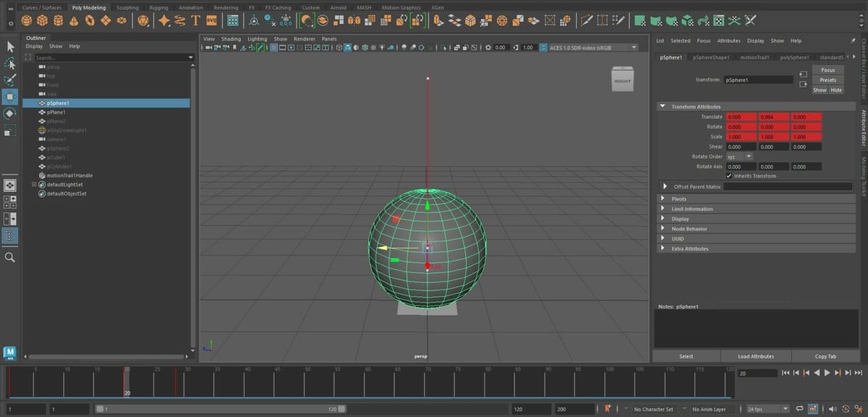Pick the Lasso select tool
This screenshot has height=417, width=868.
[x=10, y=63]
